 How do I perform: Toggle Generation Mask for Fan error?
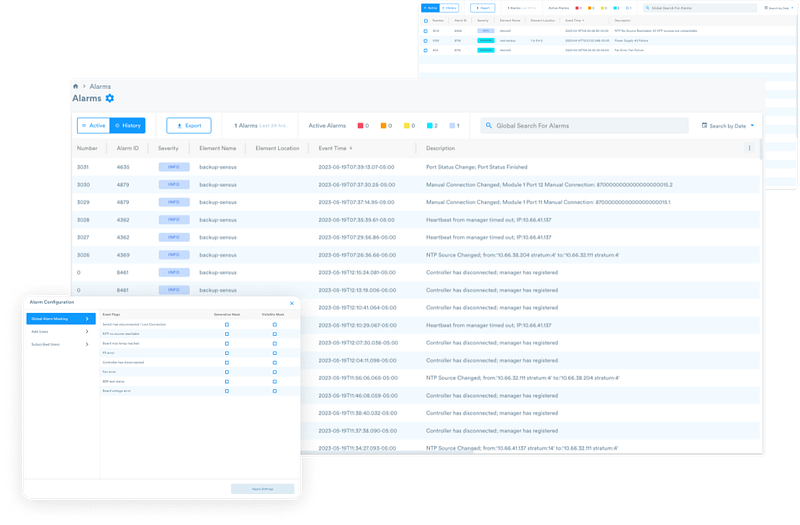click(227, 371)
